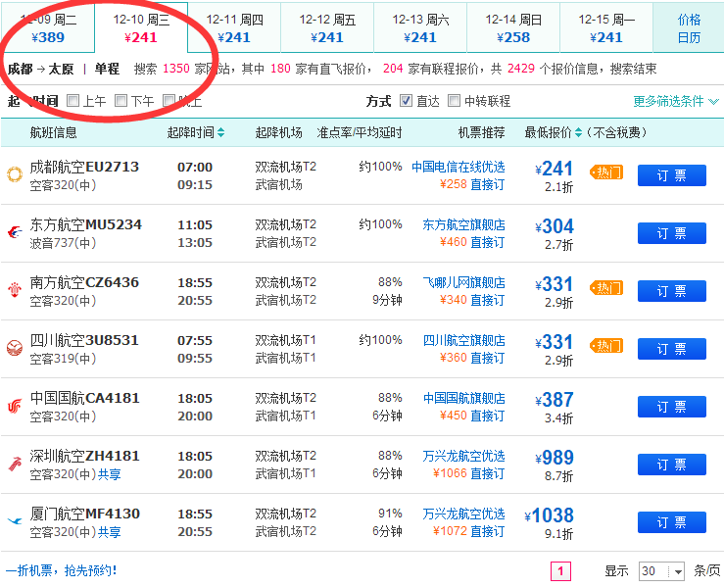Open the 四川航空旗舰店 link
Screen dimensions: 724x588
463,340
